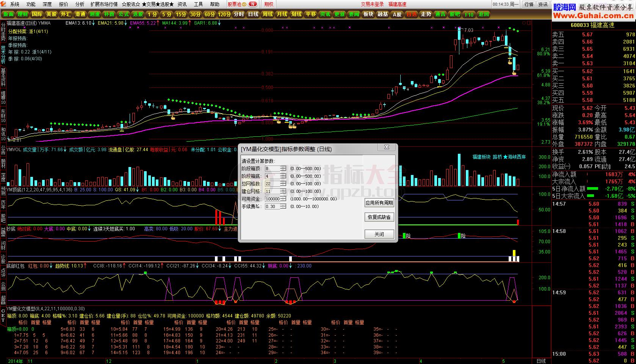The image size is (636, 364).
Task: Open the 功能 menu
Action: [31, 4]
